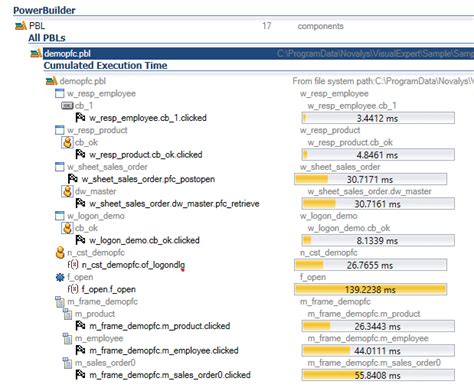
Task: Click the 3.4412 ms execution time bar
Action: click(x=378, y=118)
